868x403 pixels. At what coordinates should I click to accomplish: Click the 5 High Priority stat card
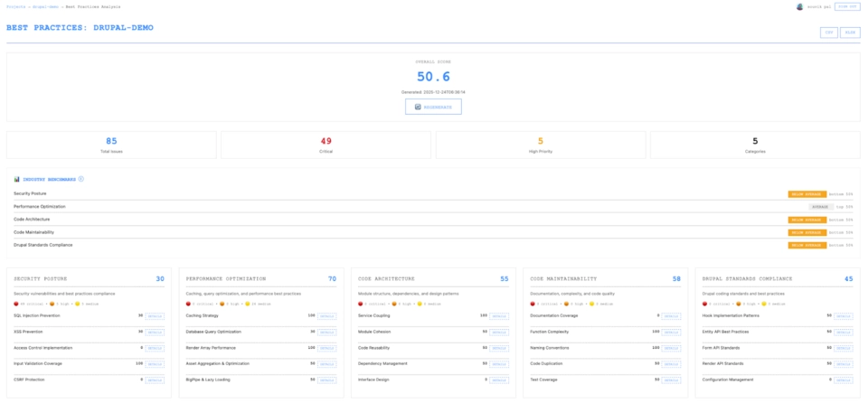(x=541, y=145)
